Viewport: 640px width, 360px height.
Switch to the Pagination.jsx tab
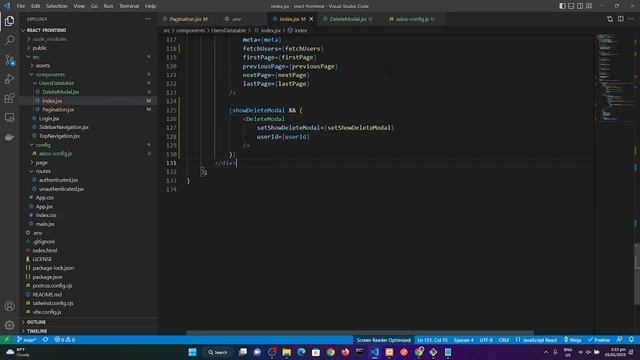188,19
